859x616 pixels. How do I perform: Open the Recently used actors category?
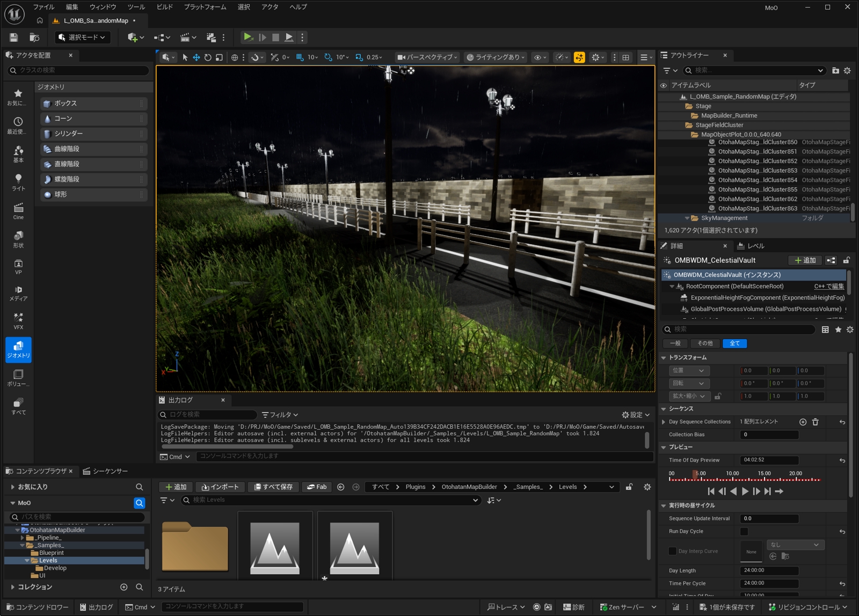pyautogui.click(x=18, y=126)
